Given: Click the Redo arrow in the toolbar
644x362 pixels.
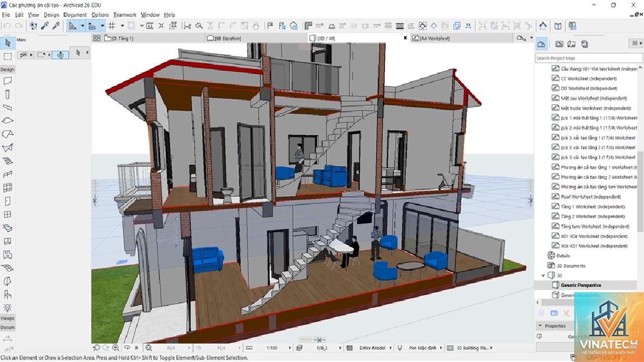Looking at the screenshot, I should [x=18, y=26].
